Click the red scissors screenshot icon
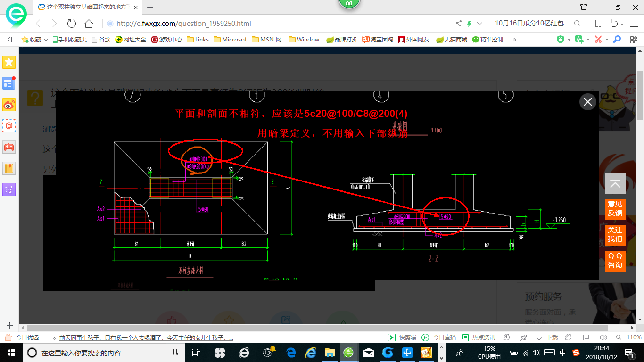The image size is (644, 362). pos(598,40)
